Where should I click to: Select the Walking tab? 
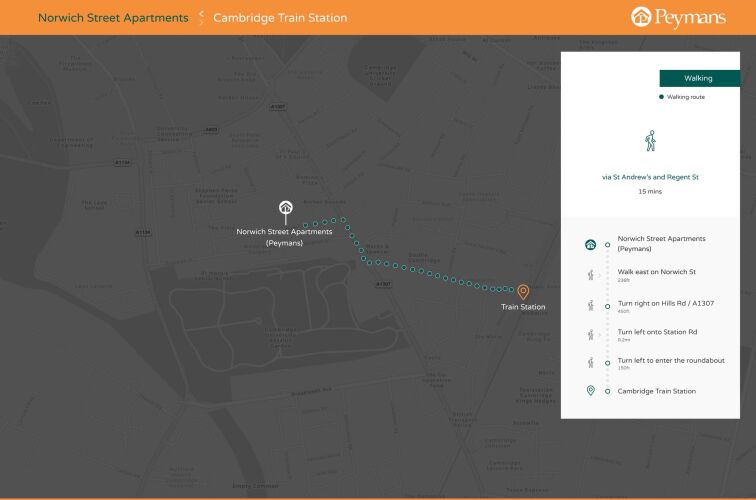click(x=698, y=78)
